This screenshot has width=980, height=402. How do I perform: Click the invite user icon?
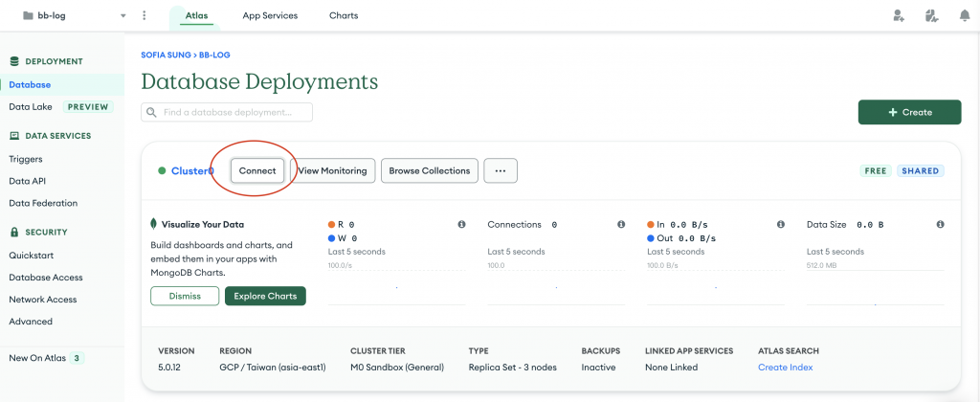(x=899, y=15)
